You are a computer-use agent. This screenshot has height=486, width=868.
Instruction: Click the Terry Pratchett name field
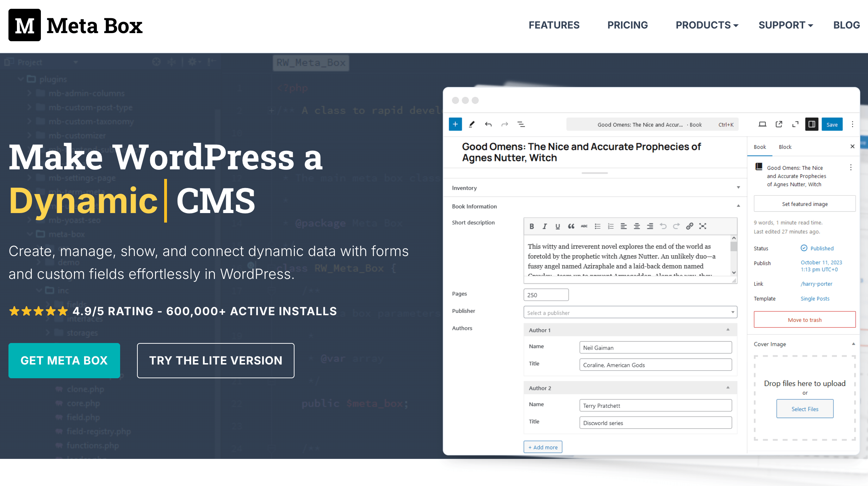click(x=656, y=405)
